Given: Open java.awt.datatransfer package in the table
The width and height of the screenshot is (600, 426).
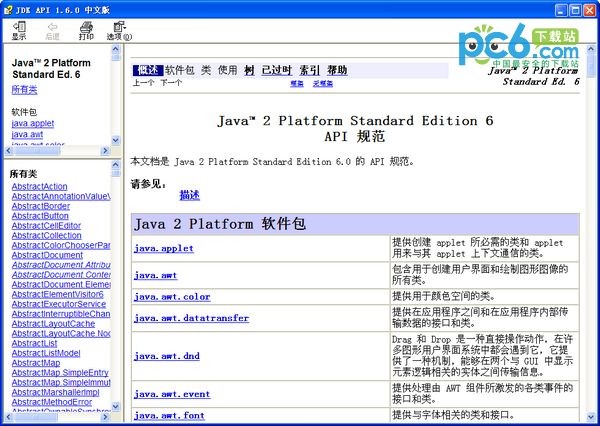Looking at the screenshot, I should (192, 318).
